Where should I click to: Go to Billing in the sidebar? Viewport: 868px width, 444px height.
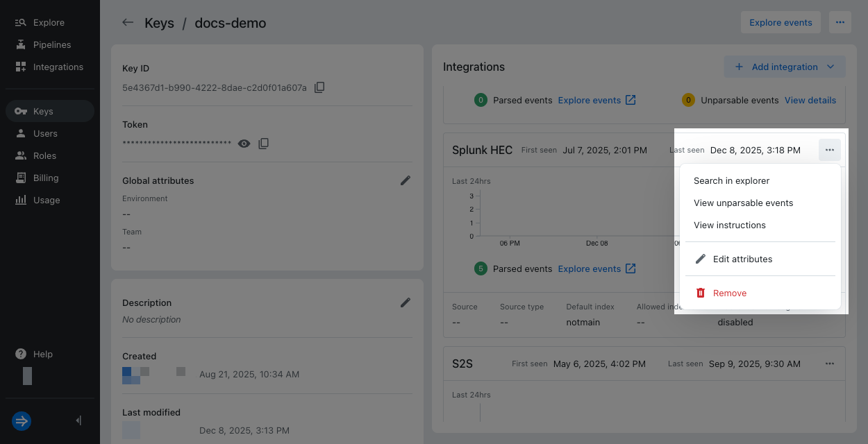click(46, 178)
